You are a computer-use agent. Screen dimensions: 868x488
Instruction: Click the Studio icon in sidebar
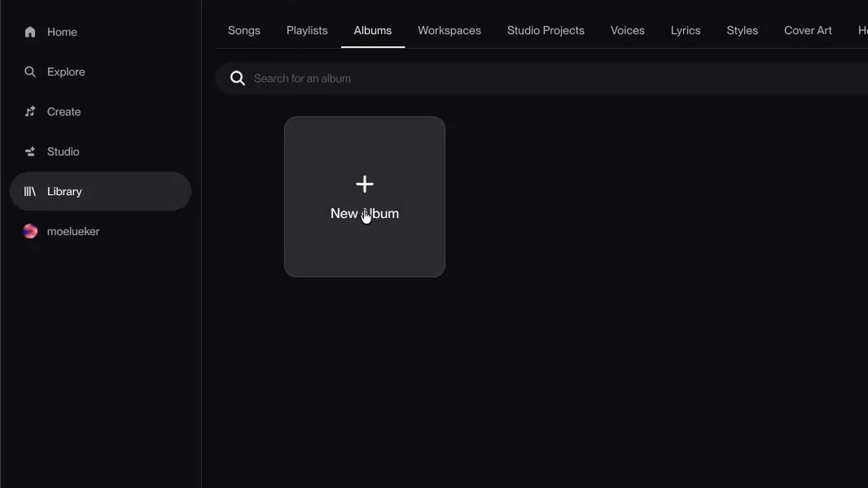(30, 152)
